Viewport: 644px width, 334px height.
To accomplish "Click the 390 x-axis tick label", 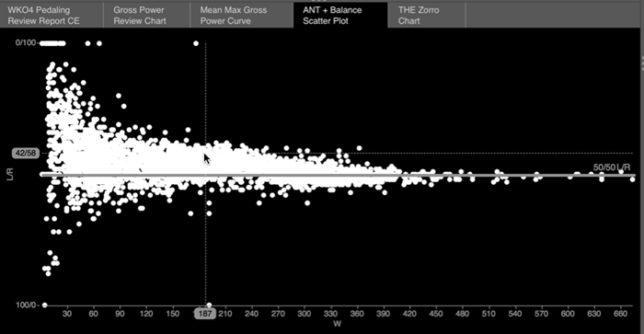I will click(384, 314).
